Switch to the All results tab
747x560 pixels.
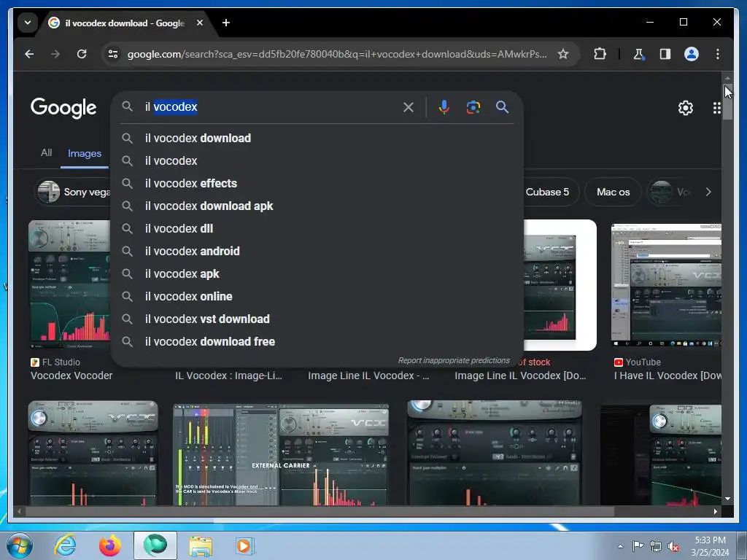[x=46, y=153]
